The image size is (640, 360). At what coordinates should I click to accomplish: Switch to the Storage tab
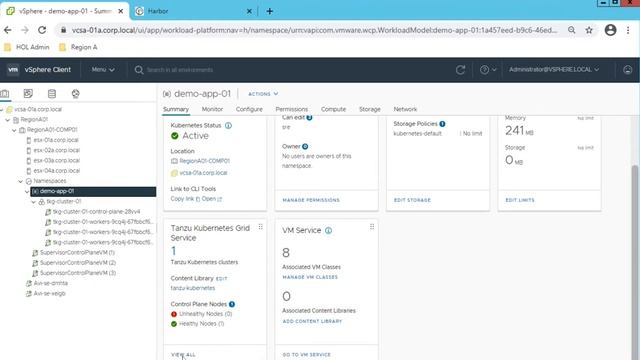[x=370, y=109]
